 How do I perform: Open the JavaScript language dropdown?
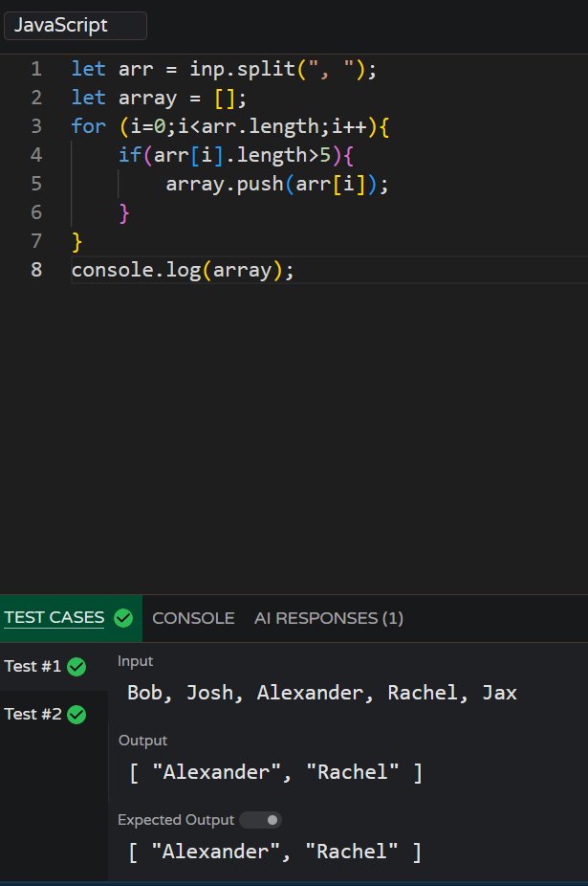(76, 26)
